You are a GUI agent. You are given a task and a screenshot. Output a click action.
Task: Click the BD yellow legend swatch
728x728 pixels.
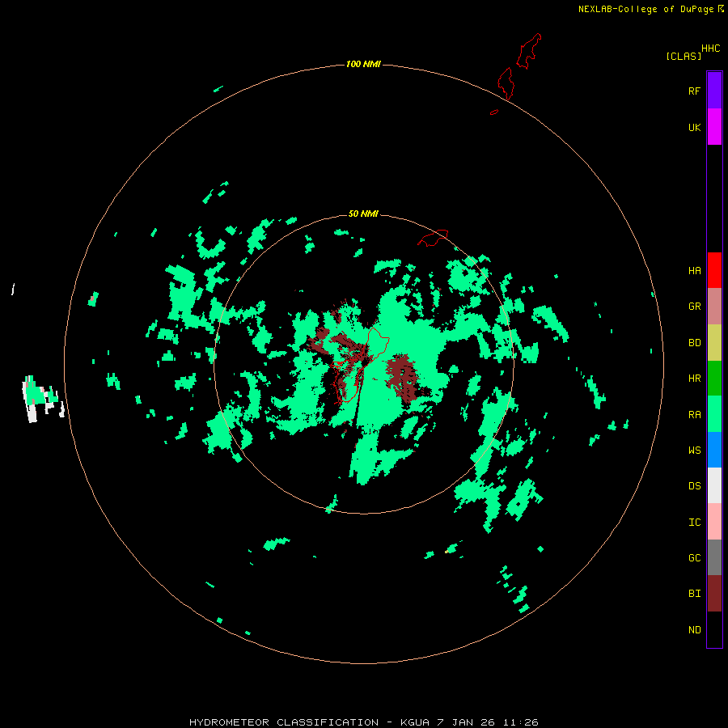click(x=714, y=343)
